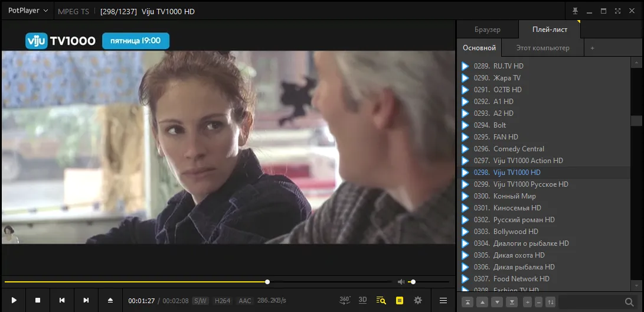Select channel 0302. Русский роман HD
The image size is (644, 312).
(x=544, y=220)
